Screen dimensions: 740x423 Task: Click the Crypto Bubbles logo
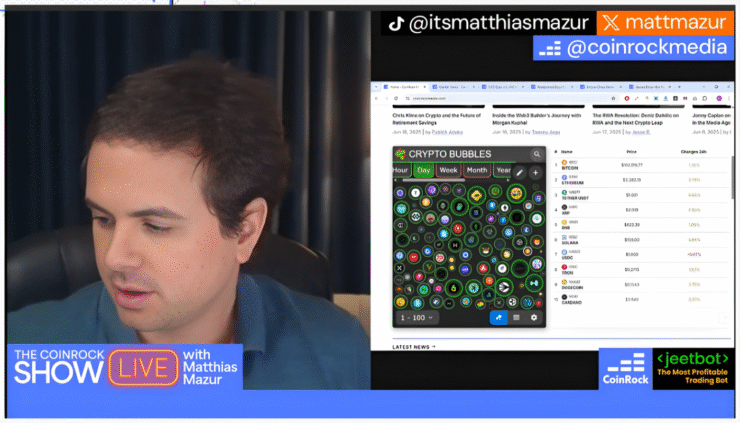(400, 154)
